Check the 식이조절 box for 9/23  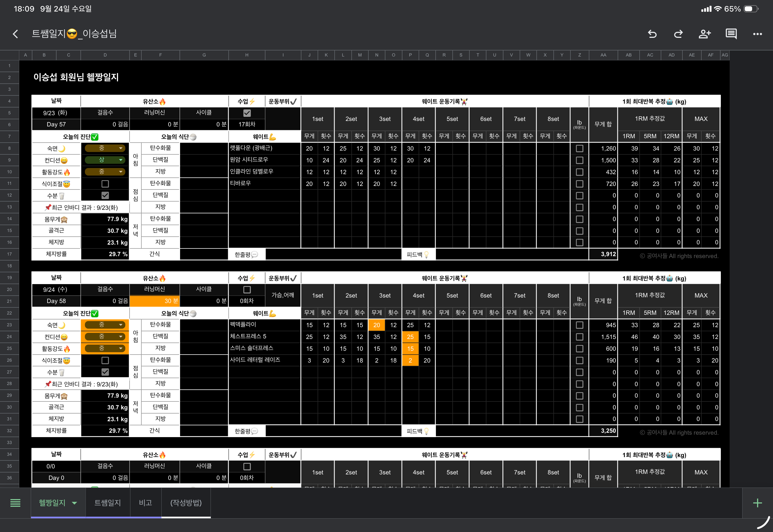pyautogui.click(x=105, y=184)
